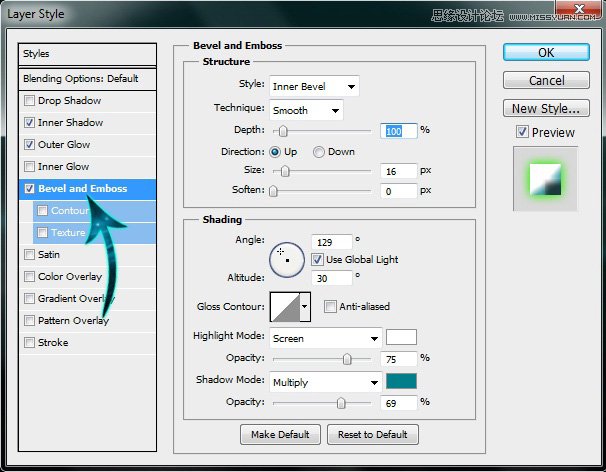Image resolution: width=606 pixels, height=472 pixels.
Task: Open the Highlight Mode dropdown set to Screen
Action: point(325,338)
